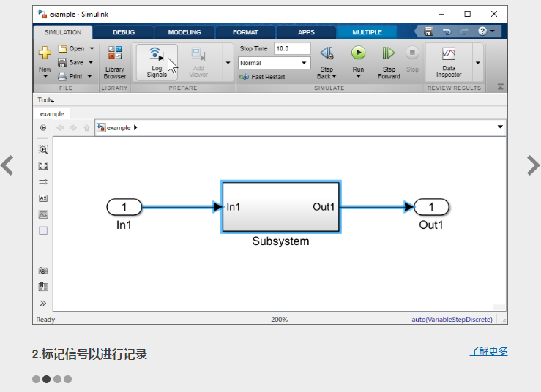541x392 pixels.
Task: Open the help question mark icon
Action: coord(482,31)
